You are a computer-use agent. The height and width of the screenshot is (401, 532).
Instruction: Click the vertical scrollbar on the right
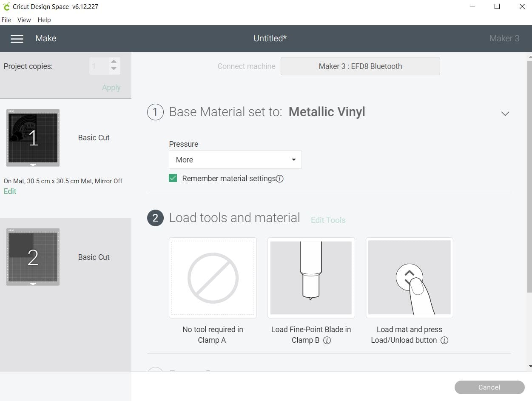point(529,176)
